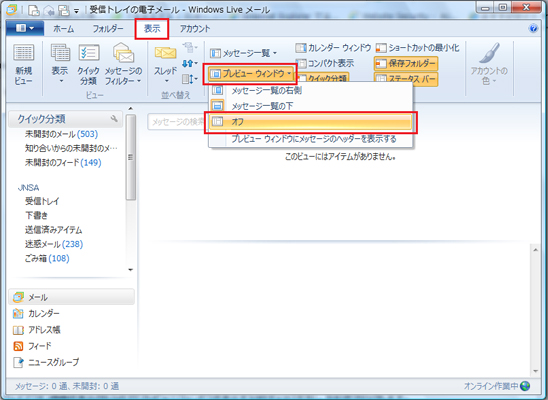The height and width of the screenshot is (400, 548).
Task: Open the スレッド conversations dropdown
Action: coord(165,64)
